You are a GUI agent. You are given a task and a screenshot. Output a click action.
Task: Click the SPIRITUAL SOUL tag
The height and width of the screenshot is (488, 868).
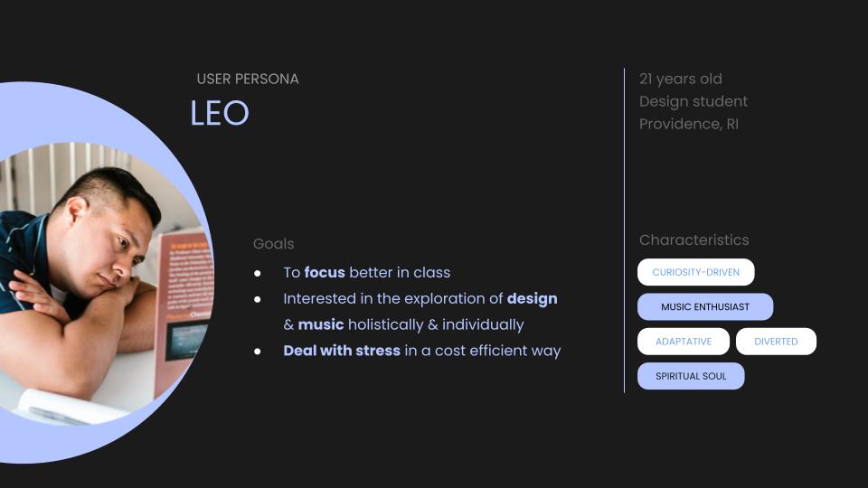point(691,376)
